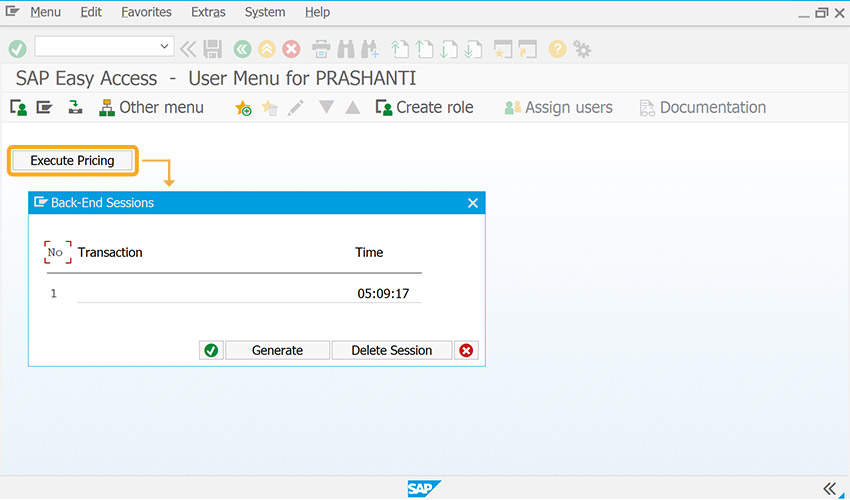Viewport: 850px width, 500px height.
Task: Click Delete Favorites star-trash icon
Action: pos(269,108)
